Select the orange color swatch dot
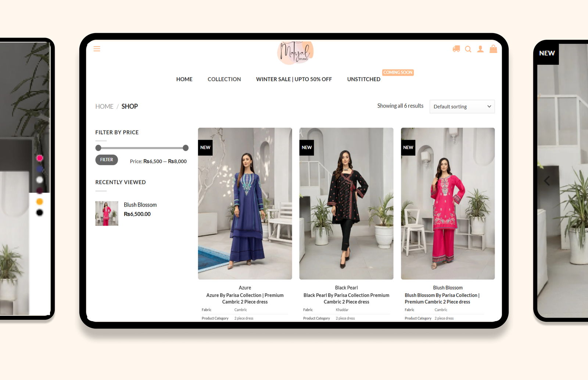Screen dimensions: 588x380 pyautogui.click(x=40, y=202)
